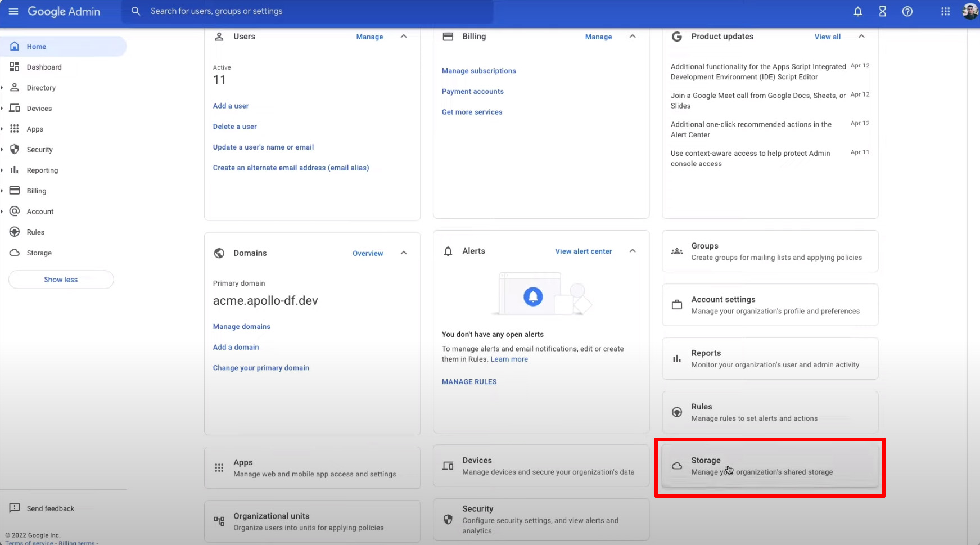Open the tasks hourglass icon

pyautogui.click(x=883, y=11)
